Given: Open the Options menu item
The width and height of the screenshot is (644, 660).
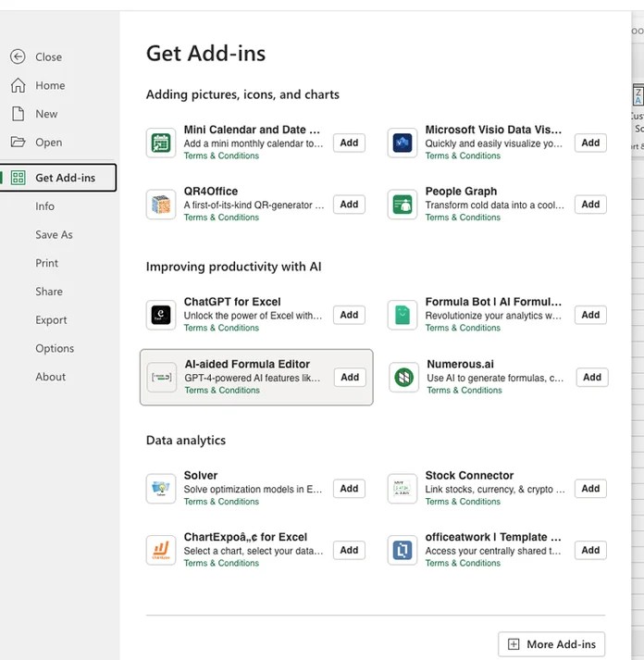Looking at the screenshot, I should pyautogui.click(x=55, y=349).
